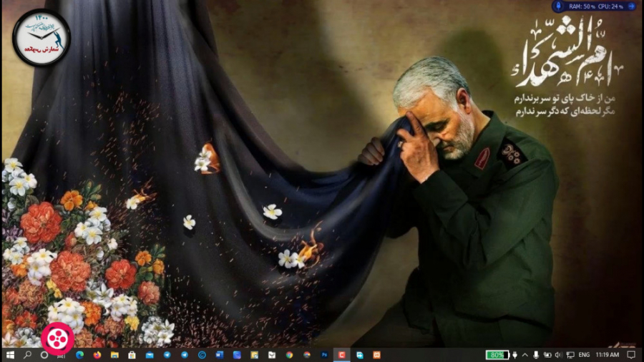The width and height of the screenshot is (644, 362).
Task: Open the notification Action Center
Action: click(x=631, y=355)
